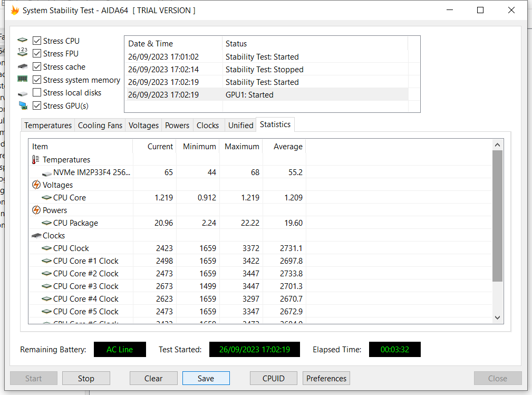Select the NVMe IM2P33F4 temperature row
Image resolution: width=532 pixels, height=395 pixels.
[x=260, y=172]
